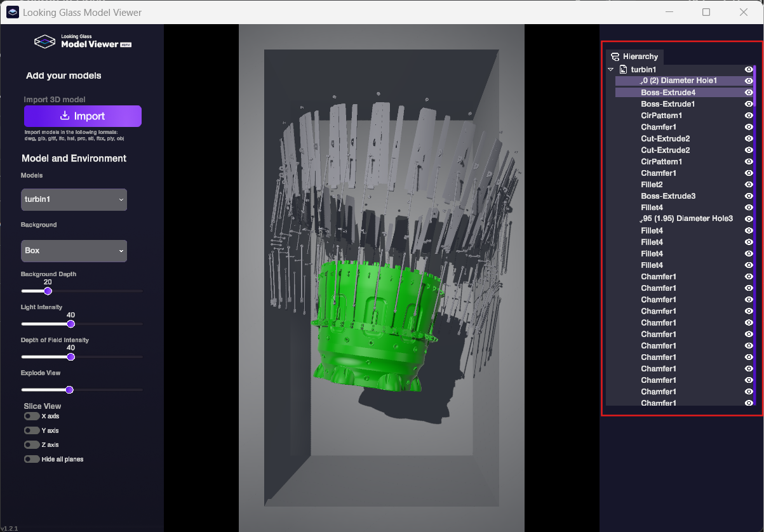
Task: Open the Models dropdown showing turbin1
Action: pyautogui.click(x=74, y=199)
